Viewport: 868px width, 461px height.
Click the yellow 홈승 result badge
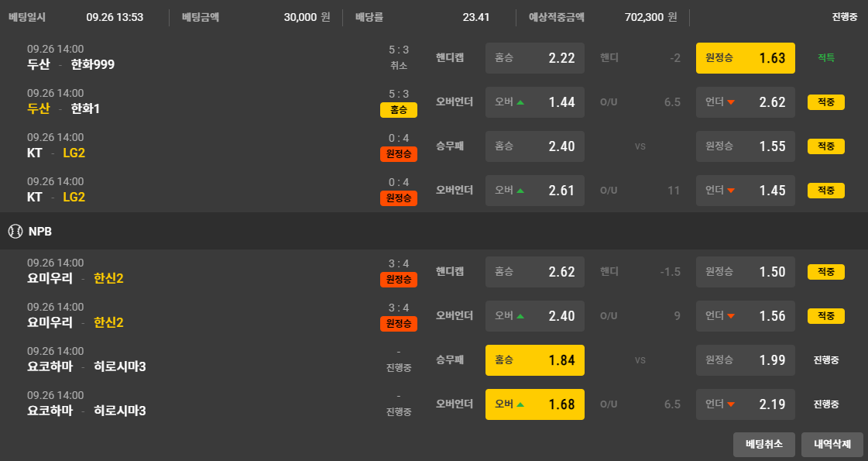[398, 110]
